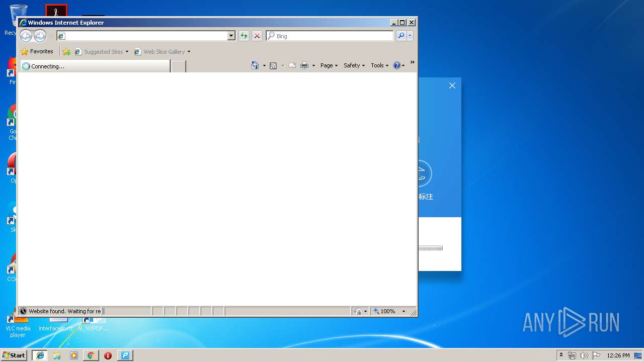
Task: Open the Safety menu
Action: point(354,65)
